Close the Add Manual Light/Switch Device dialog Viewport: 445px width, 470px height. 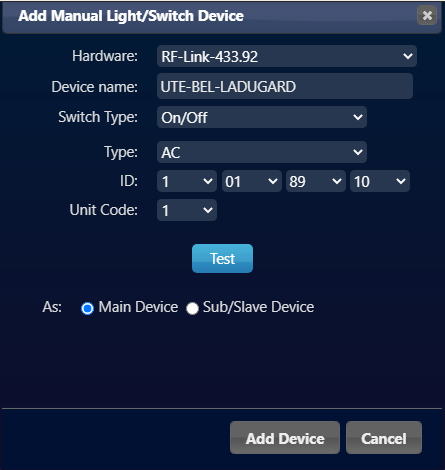pos(427,15)
